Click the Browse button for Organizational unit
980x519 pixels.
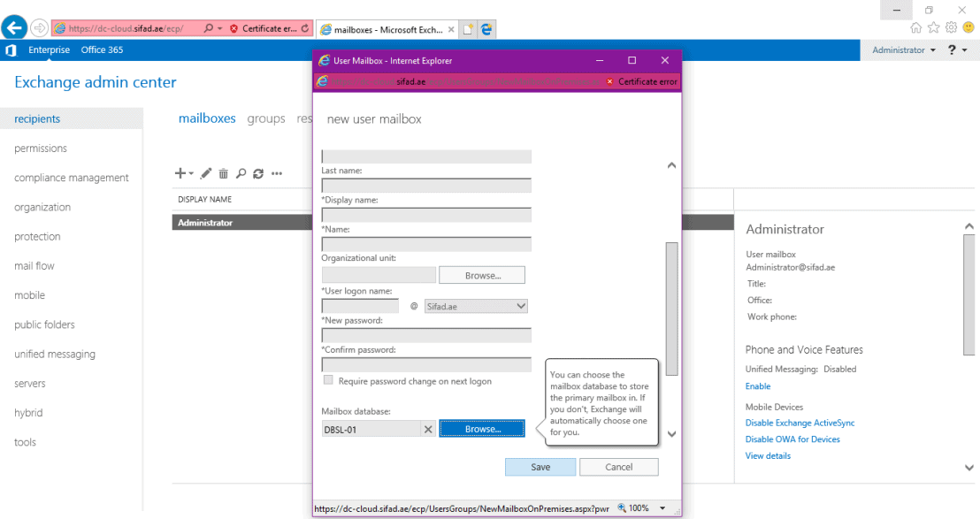[481, 275]
